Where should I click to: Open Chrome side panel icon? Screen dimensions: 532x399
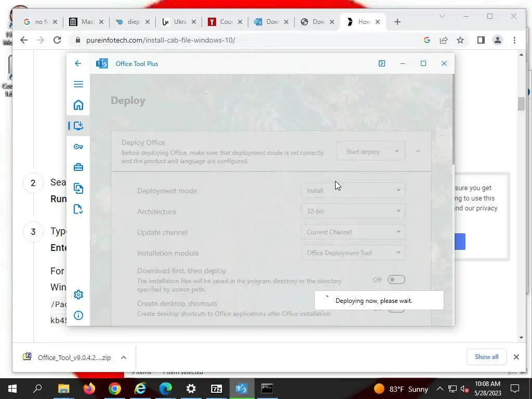[x=481, y=40]
